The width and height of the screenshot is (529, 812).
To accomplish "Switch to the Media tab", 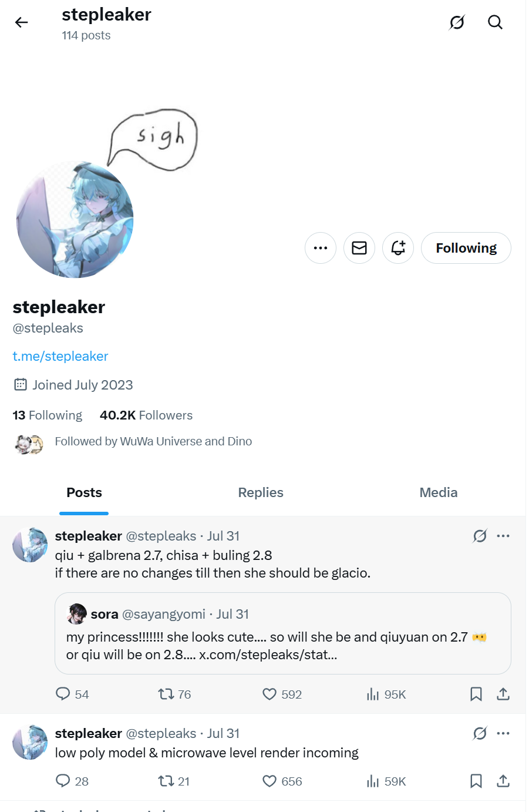I will (439, 492).
